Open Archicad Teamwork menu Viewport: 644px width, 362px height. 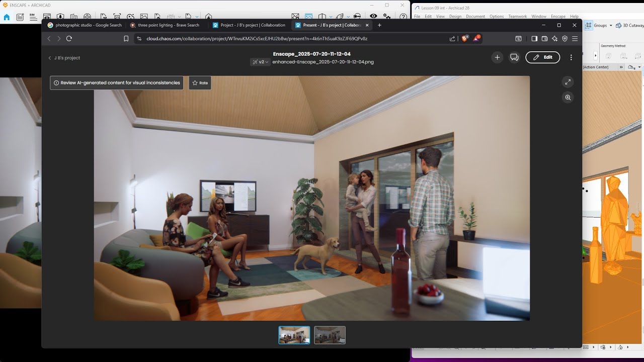click(x=517, y=16)
